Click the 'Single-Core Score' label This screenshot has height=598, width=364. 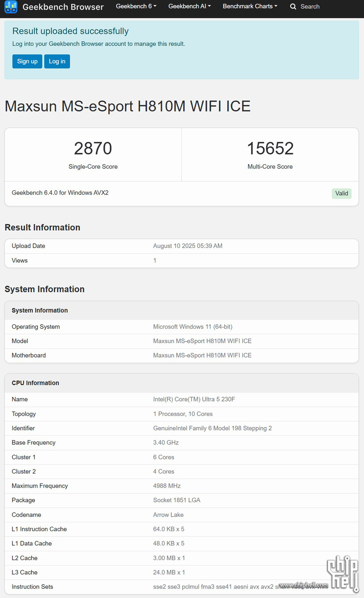(93, 167)
